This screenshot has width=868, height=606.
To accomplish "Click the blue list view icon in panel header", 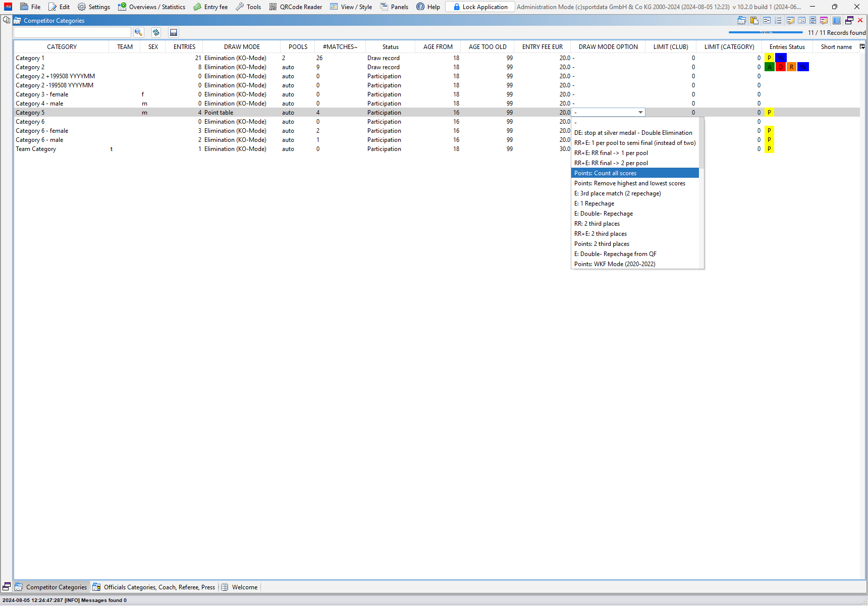I will (836, 21).
